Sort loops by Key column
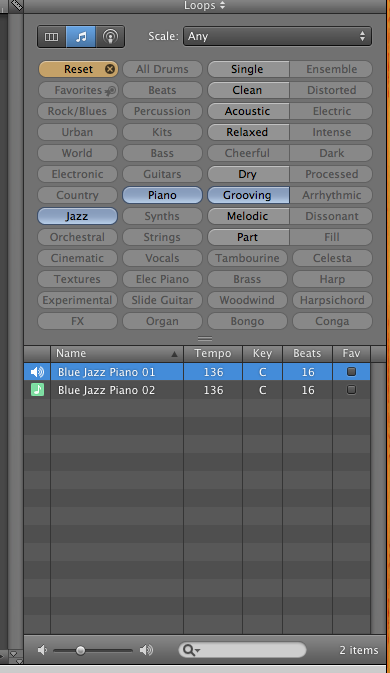Screen dimensions: 390x673 coord(262,354)
